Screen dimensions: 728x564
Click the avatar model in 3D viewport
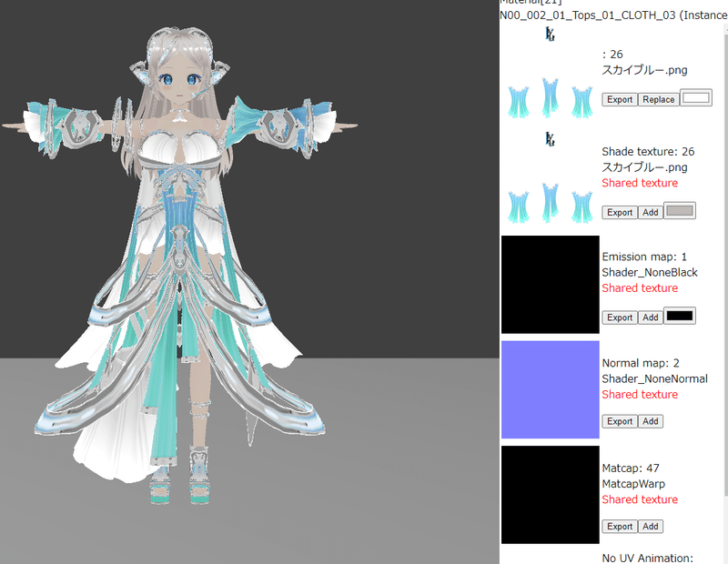[x=180, y=265]
